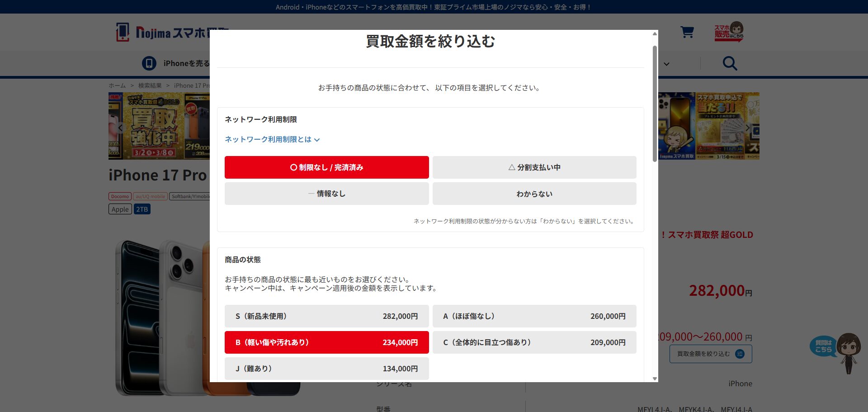868x412 pixels.
Task: Select the わからない option
Action: (534, 194)
